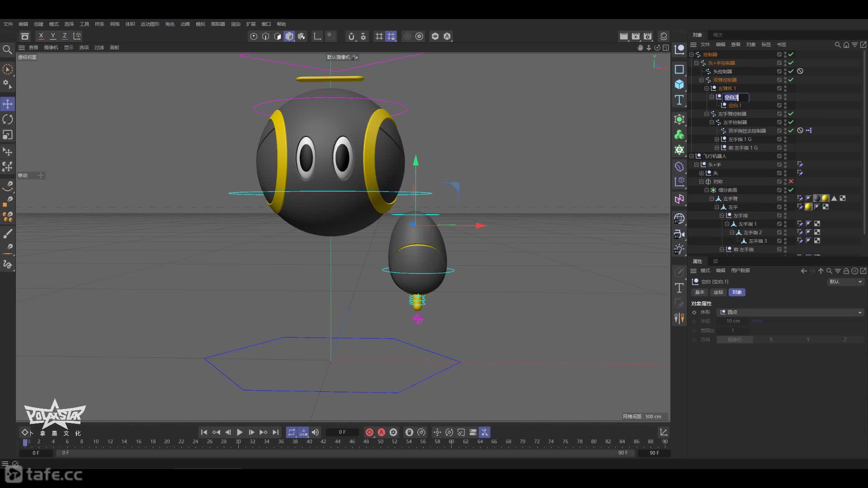Toggle Z axis lock in toolbar
868x488 pixels.
tap(65, 36)
